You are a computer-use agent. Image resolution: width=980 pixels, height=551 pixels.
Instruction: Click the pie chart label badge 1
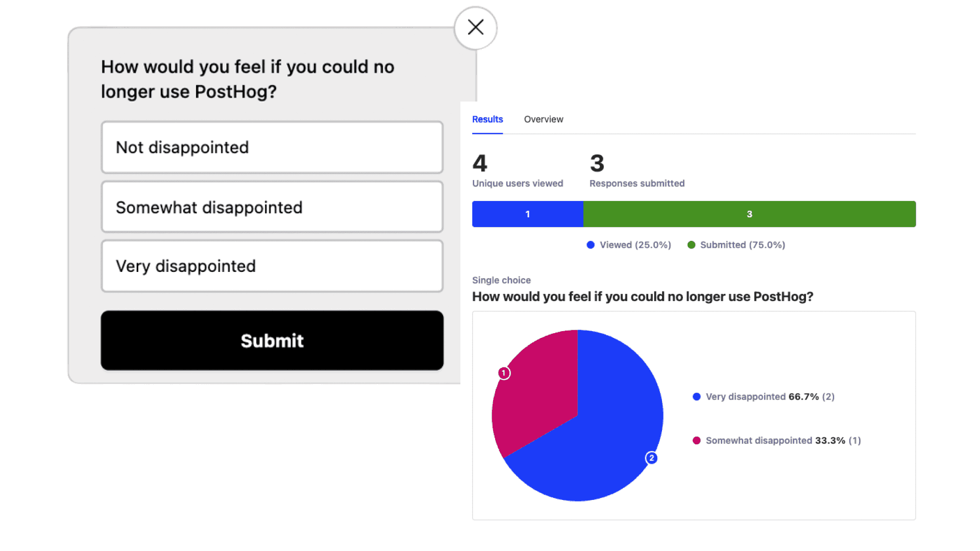504,373
